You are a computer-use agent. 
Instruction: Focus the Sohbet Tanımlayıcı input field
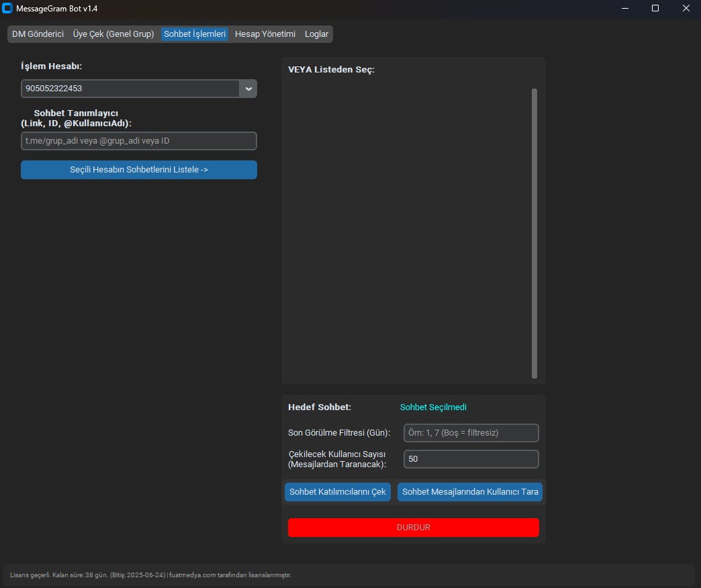pos(139,141)
